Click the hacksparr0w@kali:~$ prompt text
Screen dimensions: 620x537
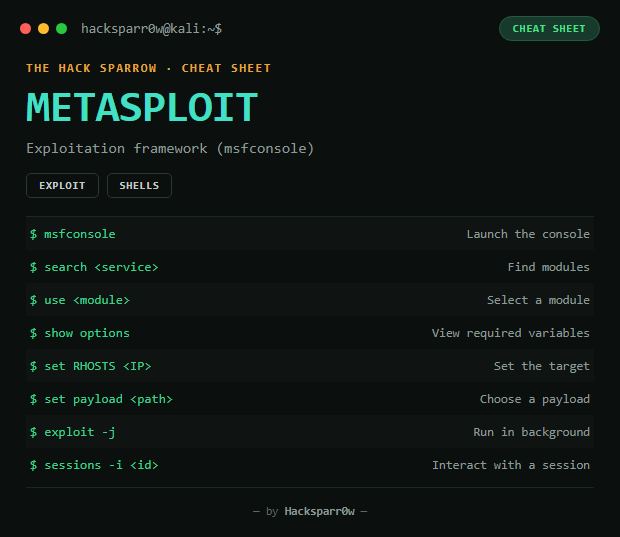pyautogui.click(x=151, y=28)
